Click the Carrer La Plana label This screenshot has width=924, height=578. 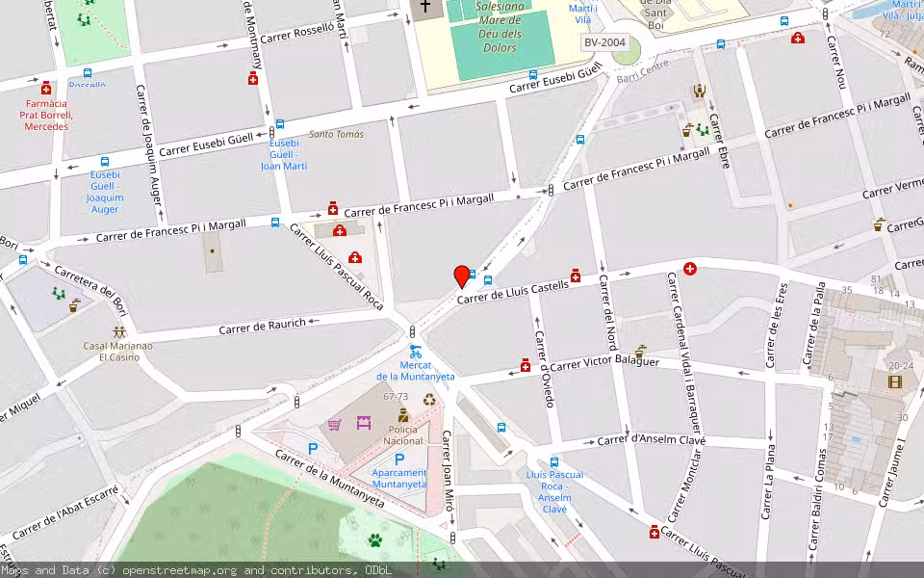click(x=768, y=482)
